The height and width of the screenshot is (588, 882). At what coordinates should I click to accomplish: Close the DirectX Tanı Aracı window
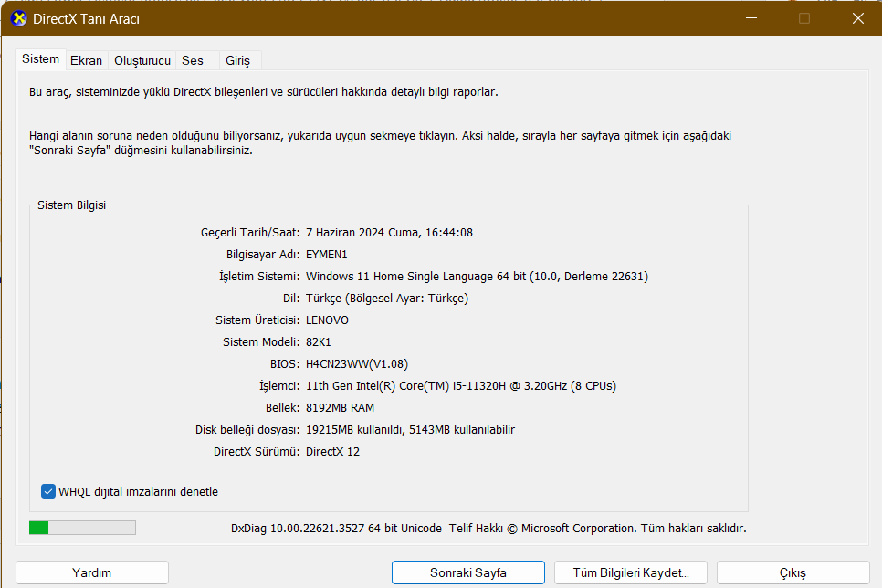(858, 18)
